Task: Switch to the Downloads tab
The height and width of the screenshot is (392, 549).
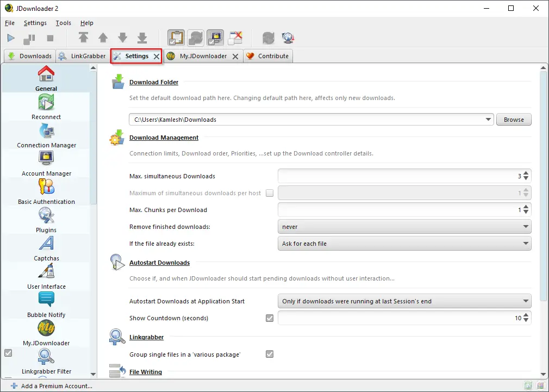Action: (x=30, y=56)
